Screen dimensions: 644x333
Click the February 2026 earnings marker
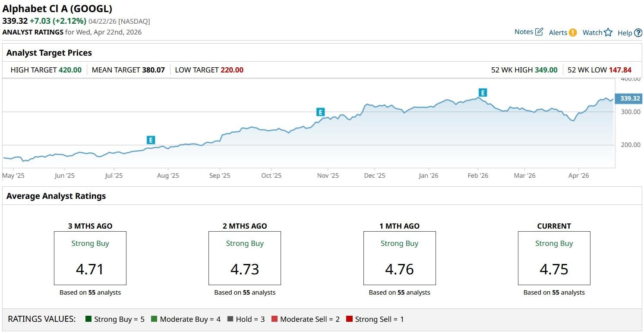[x=483, y=92]
